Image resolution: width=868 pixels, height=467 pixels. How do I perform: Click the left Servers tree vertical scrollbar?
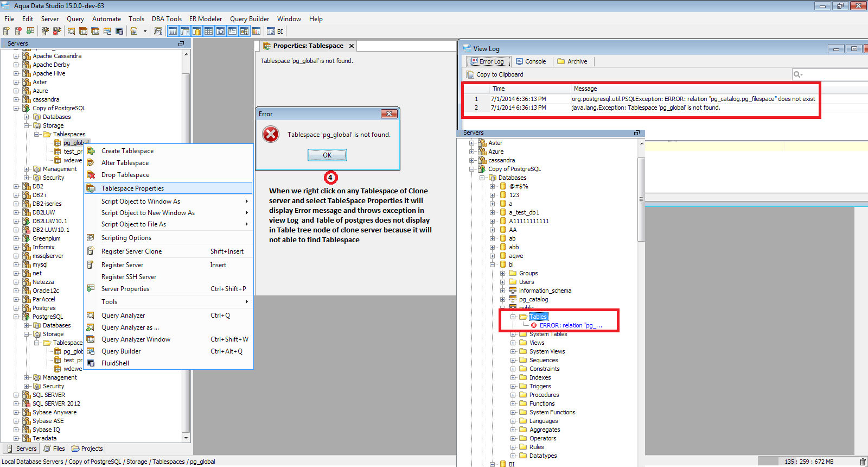click(186, 247)
